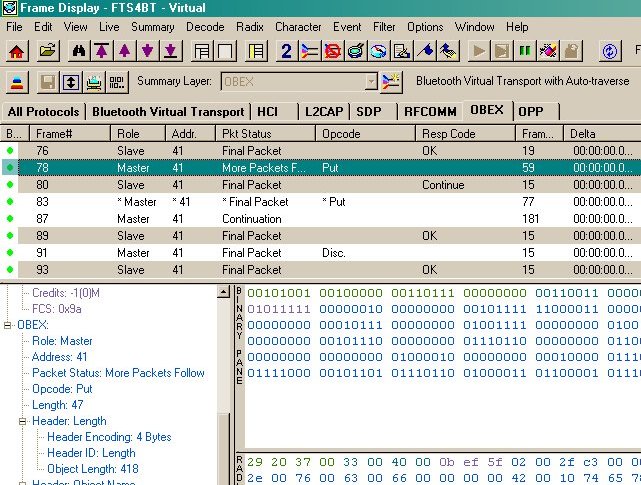
Task: Jump to first frame with barred up arrow
Action: (x=101, y=51)
